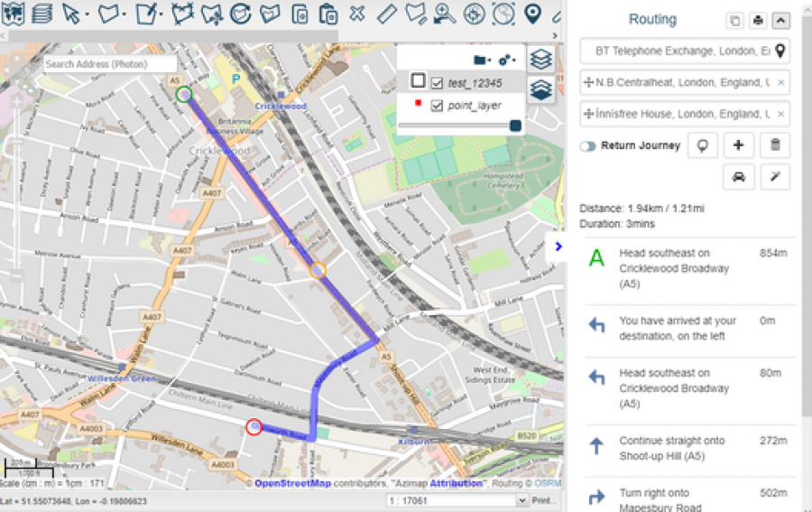Click the N.B.Centralheat waypoint move handle
The width and height of the screenshot is (812, 512).
587,82
